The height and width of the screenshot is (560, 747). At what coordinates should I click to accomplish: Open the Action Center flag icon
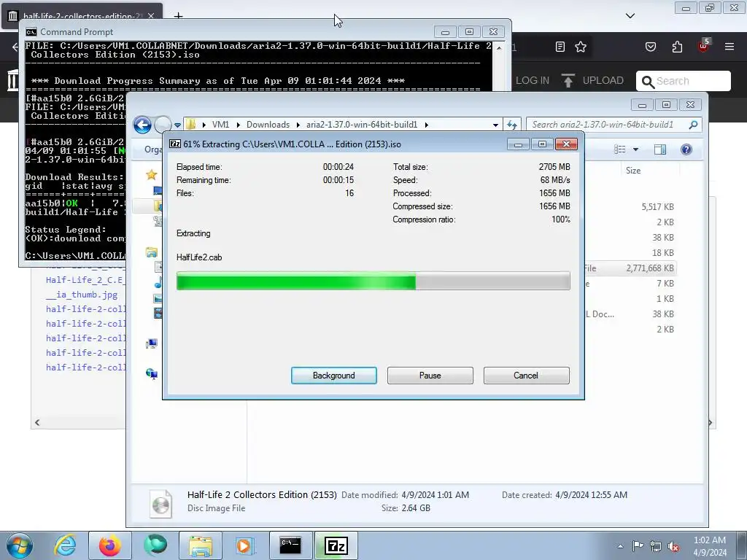638,546
